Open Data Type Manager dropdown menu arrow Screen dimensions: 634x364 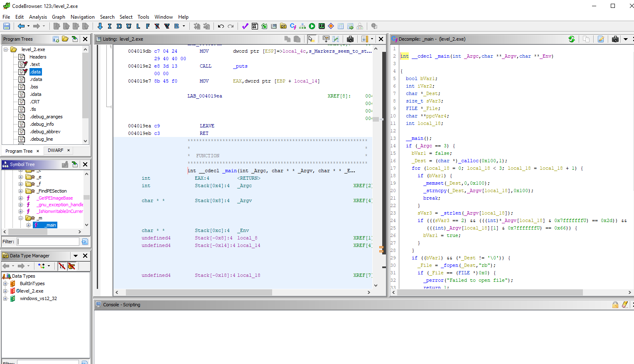(x=76, y=256)
